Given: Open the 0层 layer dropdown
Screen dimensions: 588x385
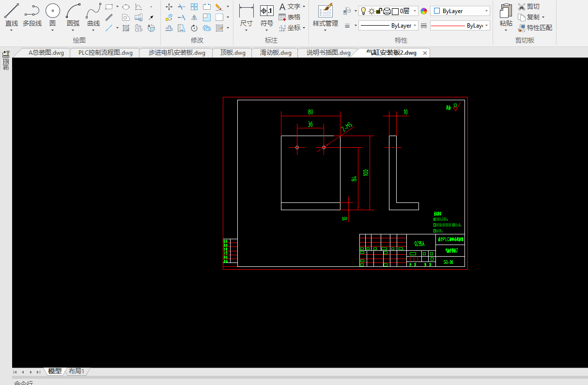Looking at the screenshot, I should click(388, 11).
